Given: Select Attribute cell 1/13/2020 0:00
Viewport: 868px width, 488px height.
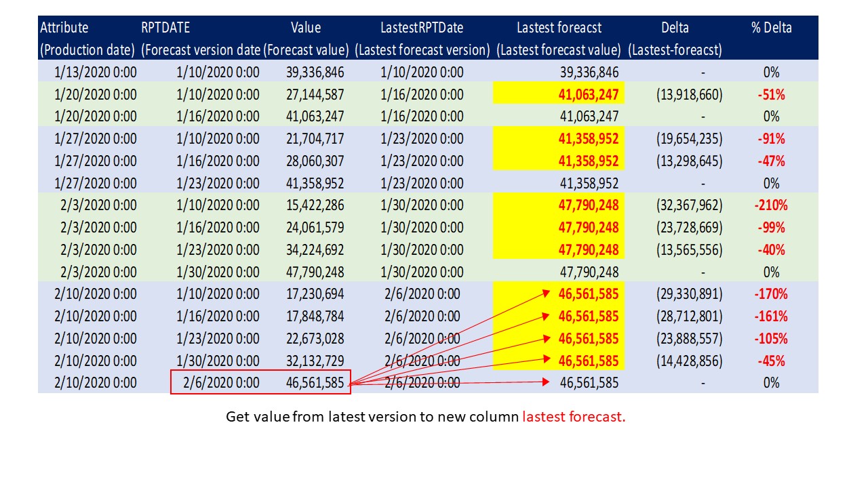Looking at the screenshot, I should click(96, 73).
